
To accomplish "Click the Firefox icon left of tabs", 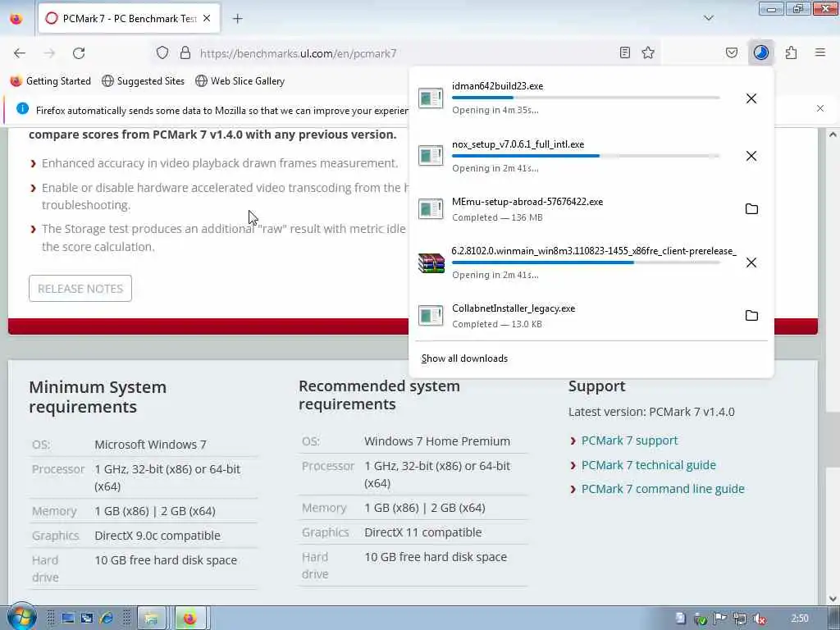I will coord(16,18).
